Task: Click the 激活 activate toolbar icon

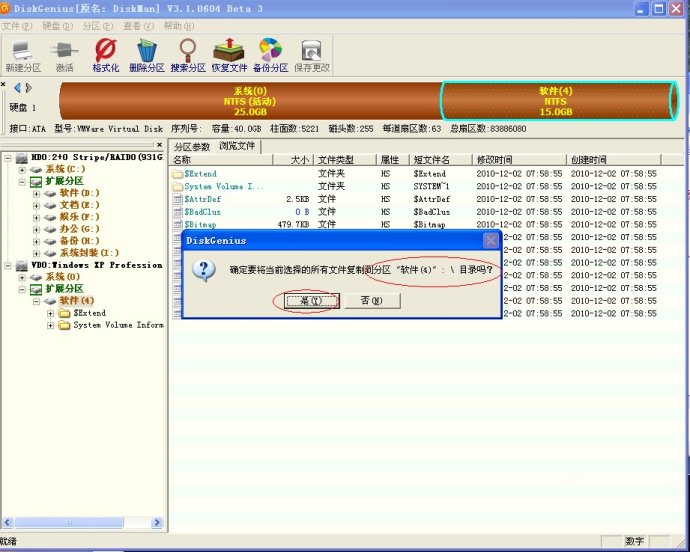Action: (x=64, y=56)
